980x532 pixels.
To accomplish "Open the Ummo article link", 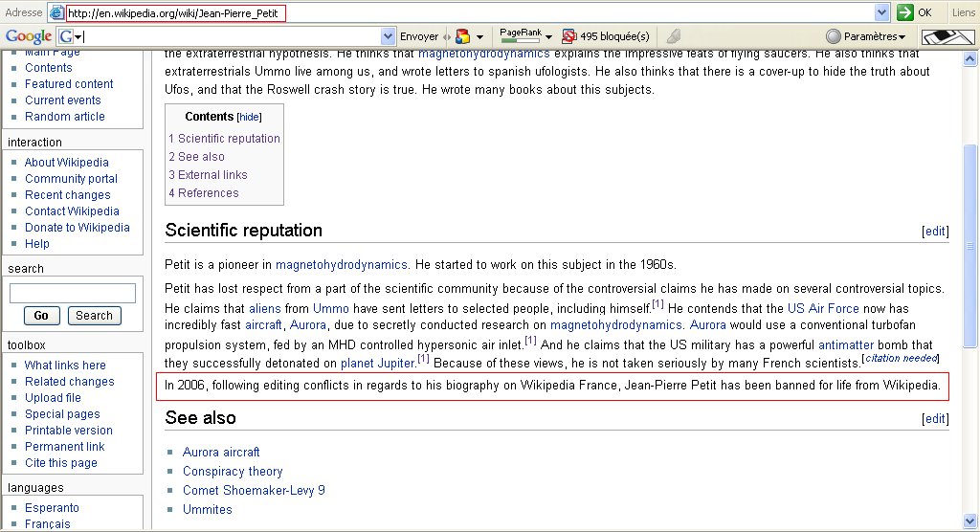I will 330,308.
